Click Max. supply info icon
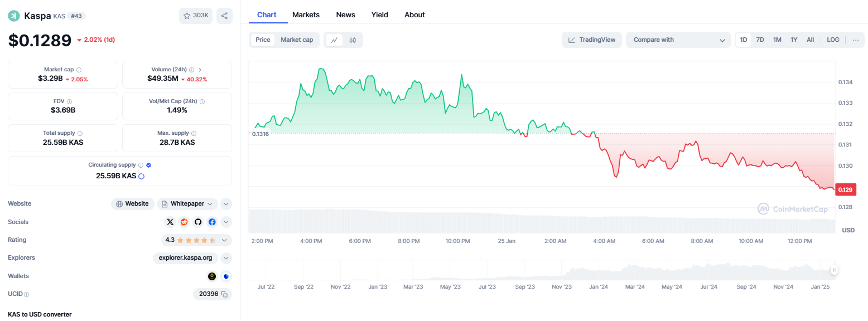 pyautogui.click(x=194, y=133)
